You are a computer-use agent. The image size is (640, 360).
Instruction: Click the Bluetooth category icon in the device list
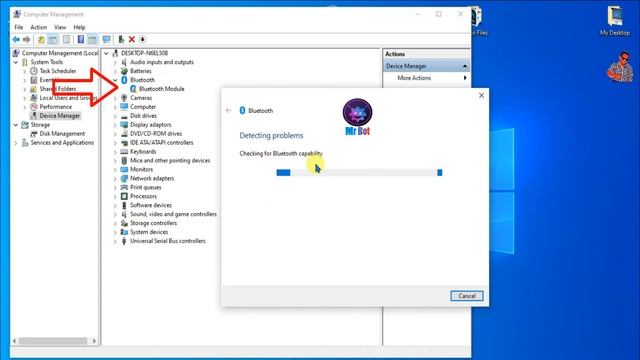click(x=124, y=80)
